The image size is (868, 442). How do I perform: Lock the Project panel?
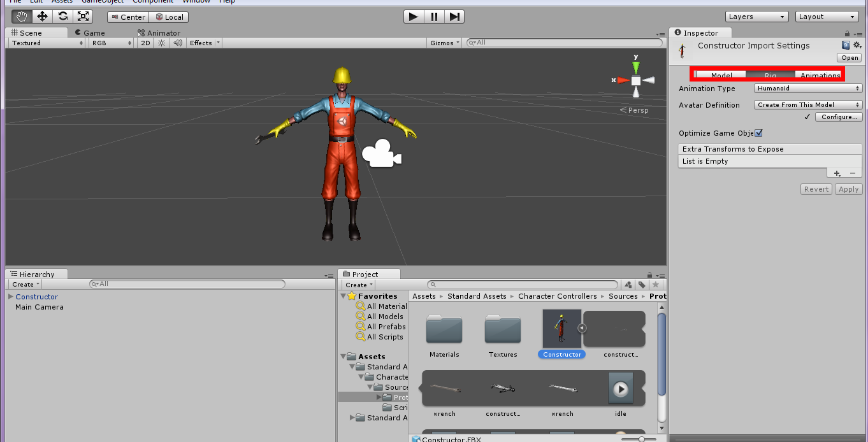tap(649, 275)
